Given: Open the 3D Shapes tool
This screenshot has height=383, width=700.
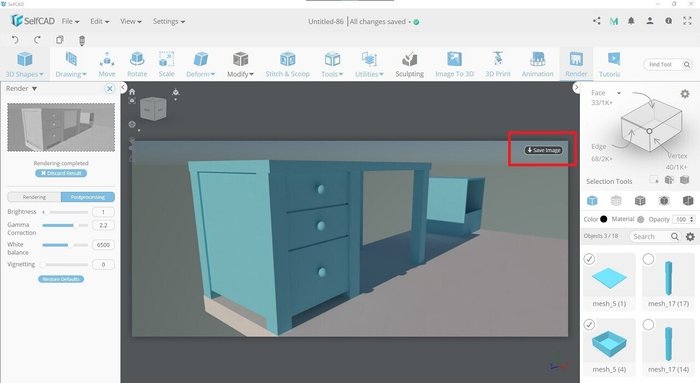Looking at the screenshot, I should (25, 65).
